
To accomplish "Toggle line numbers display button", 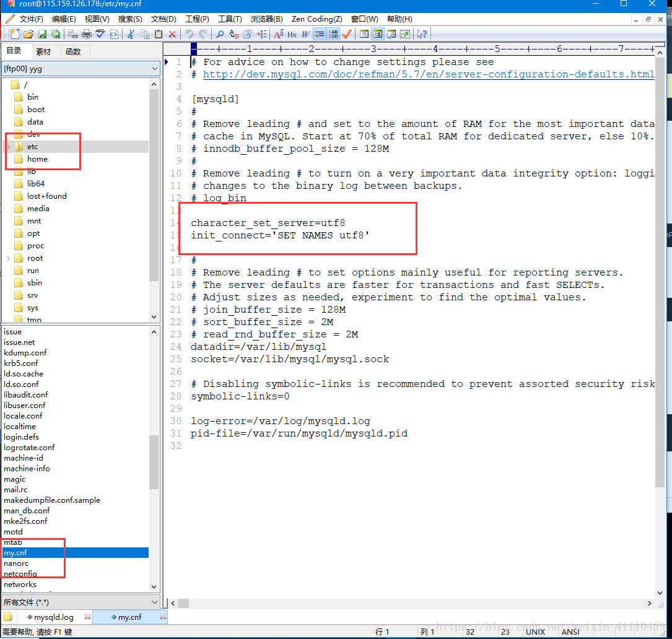I will pos(333,34).
